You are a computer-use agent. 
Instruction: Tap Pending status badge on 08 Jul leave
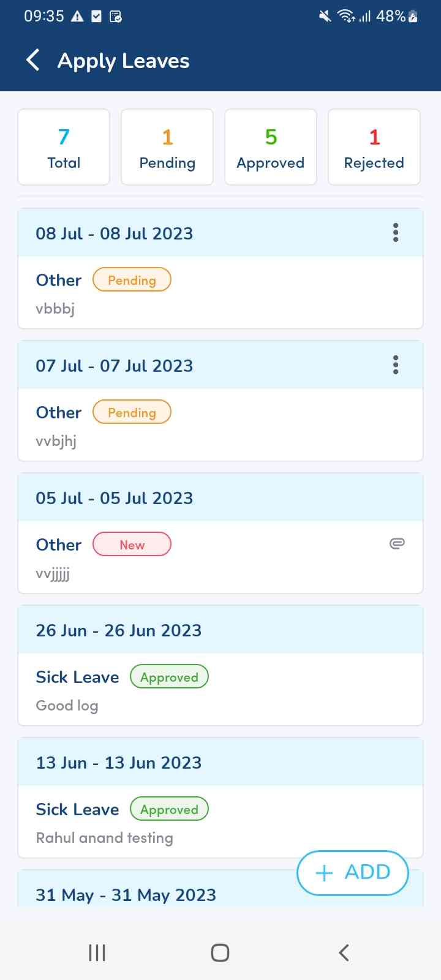tap(132, 280)
